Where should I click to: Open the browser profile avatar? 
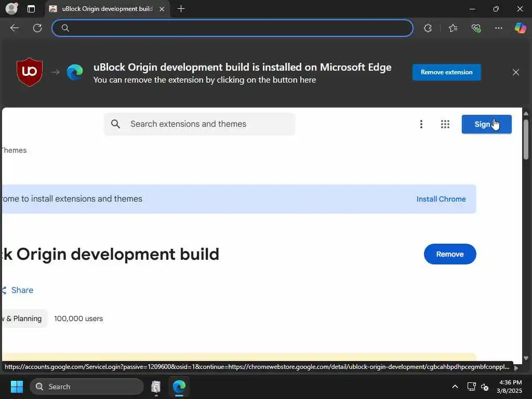(12, 8)
